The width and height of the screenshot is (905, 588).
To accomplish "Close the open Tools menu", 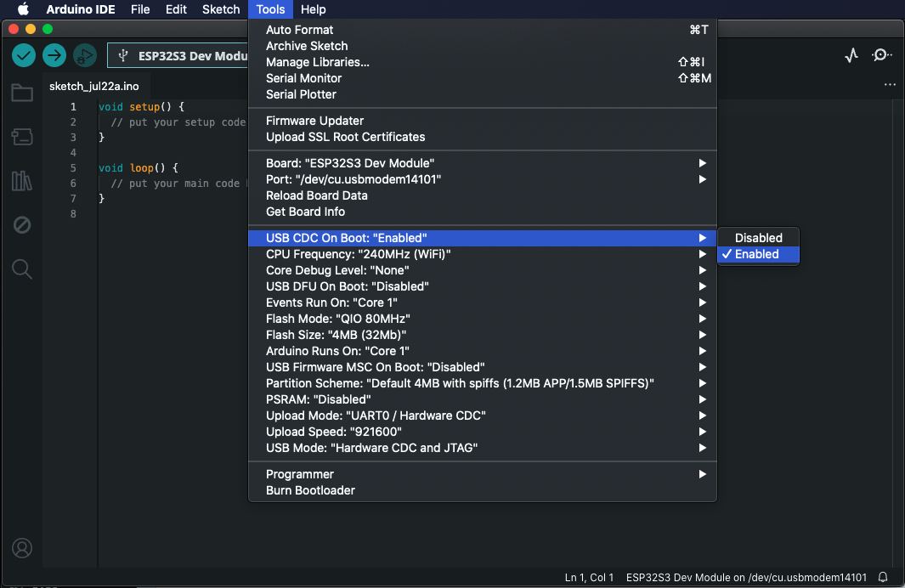I will pyautogui.click(x=271, y=9).
